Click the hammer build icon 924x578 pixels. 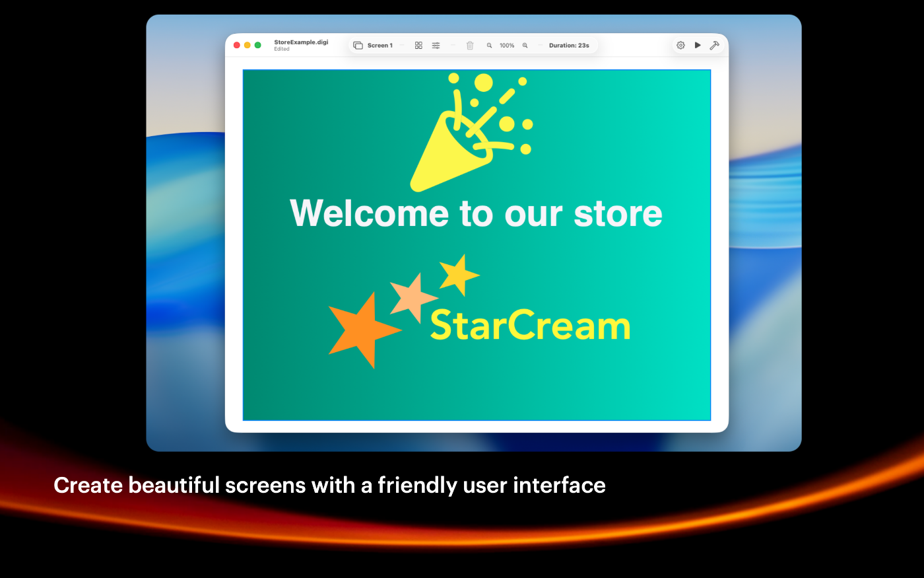tap(714, 46)
